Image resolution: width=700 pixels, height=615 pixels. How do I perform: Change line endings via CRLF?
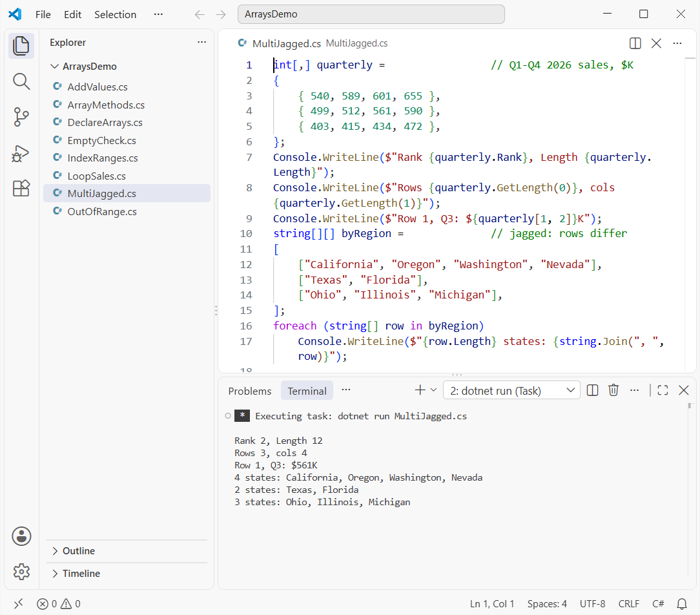click(628, 604)
